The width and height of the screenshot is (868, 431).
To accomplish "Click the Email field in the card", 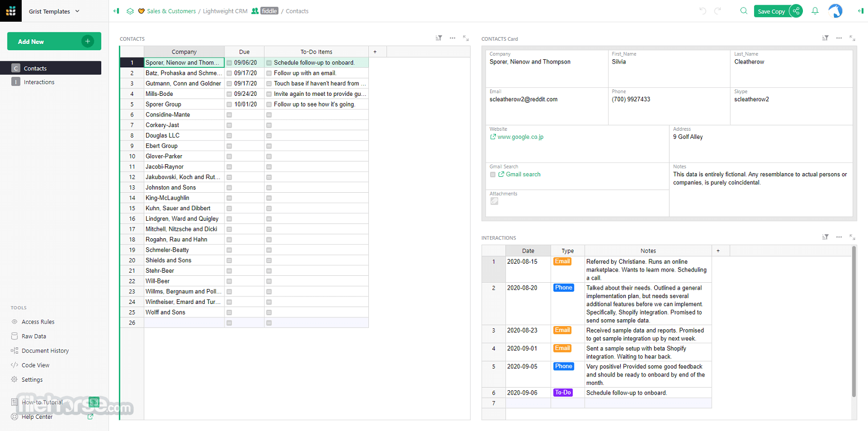I will [x=547, y=106].
